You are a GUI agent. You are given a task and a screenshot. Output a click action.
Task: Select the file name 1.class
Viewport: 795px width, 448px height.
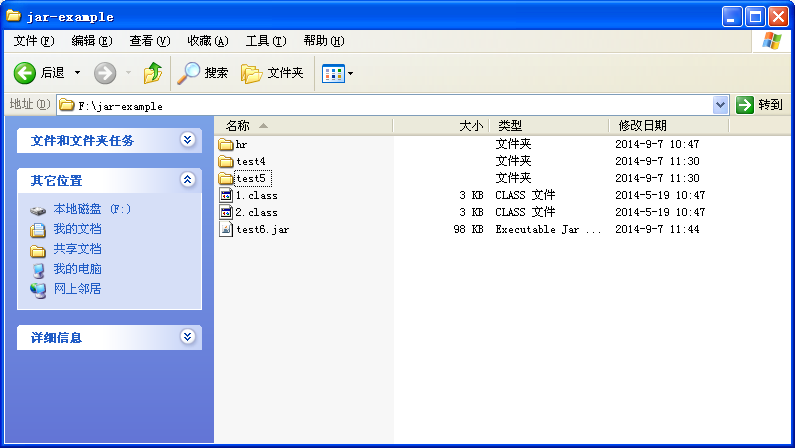click(257, 196)
